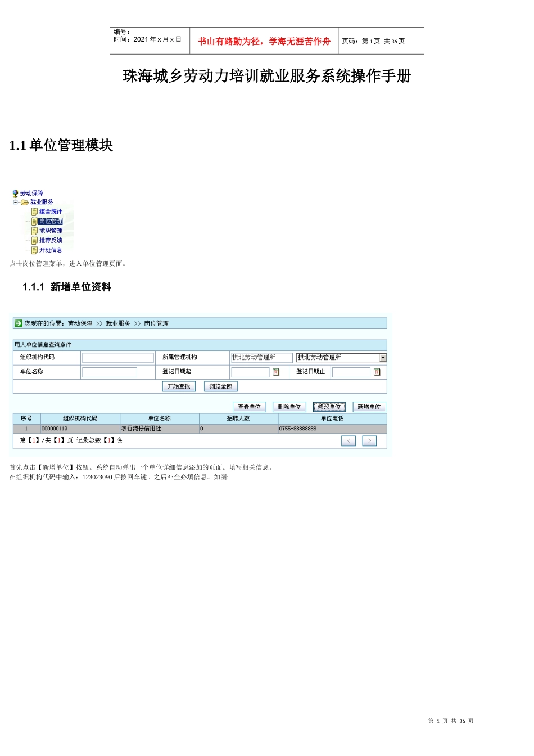Focus the 组织机构代码 input field
Viewport: 534px width, 756px height.
[118, 358]
